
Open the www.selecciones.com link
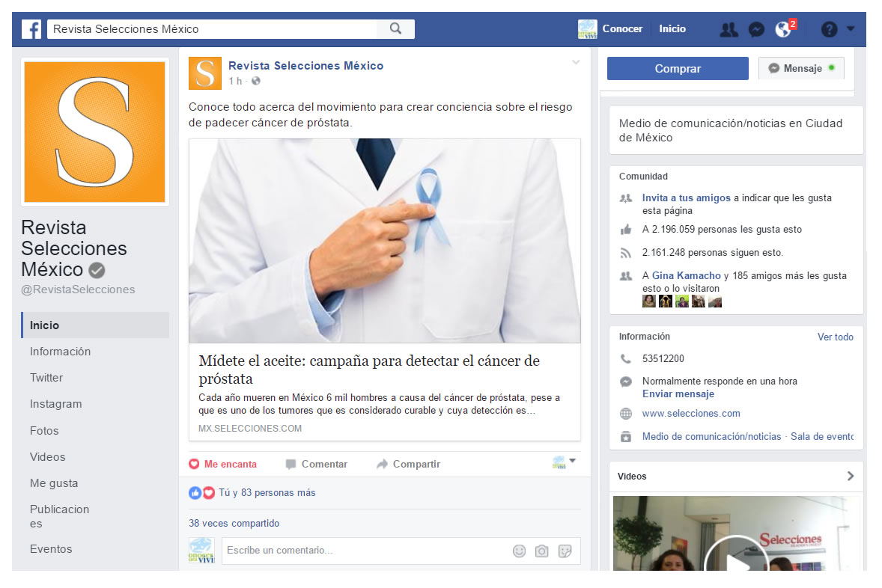tap(690, 414)
